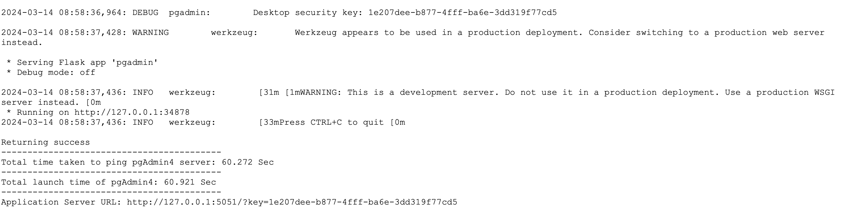Viewport: 868px width, 217px height.
Task: Click the Running on http://127.0.0.1:34878 address
Action: (132, 112)
